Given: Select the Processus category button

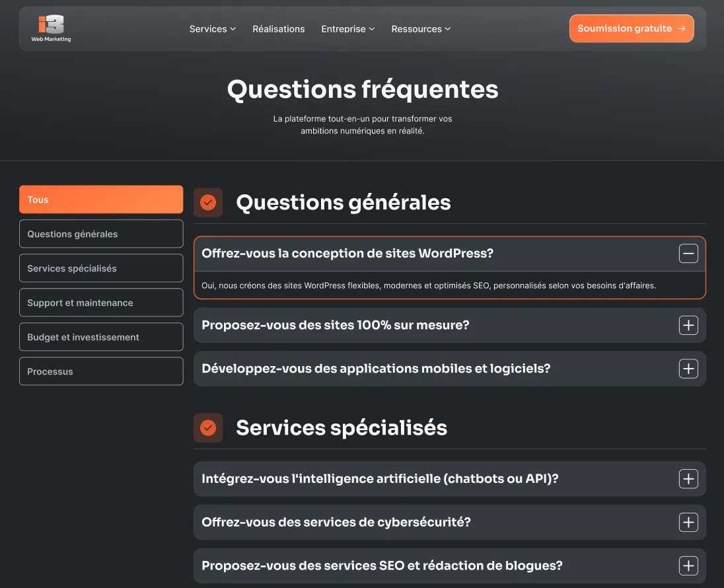Looking at the screenshot, I should coord(101,371).
